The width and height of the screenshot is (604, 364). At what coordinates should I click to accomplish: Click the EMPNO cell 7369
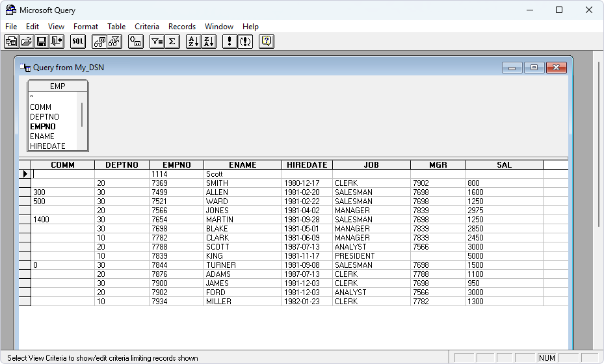tap(176, 183)
